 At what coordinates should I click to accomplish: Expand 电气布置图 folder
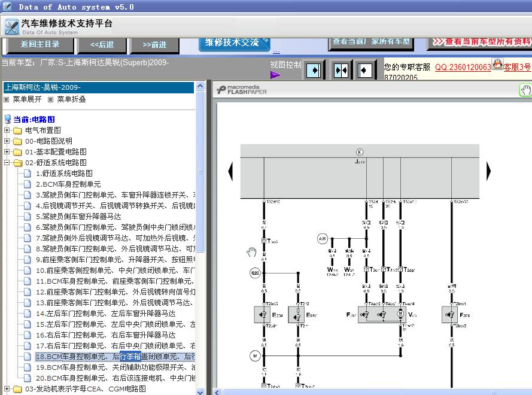(x=7, y=130)
